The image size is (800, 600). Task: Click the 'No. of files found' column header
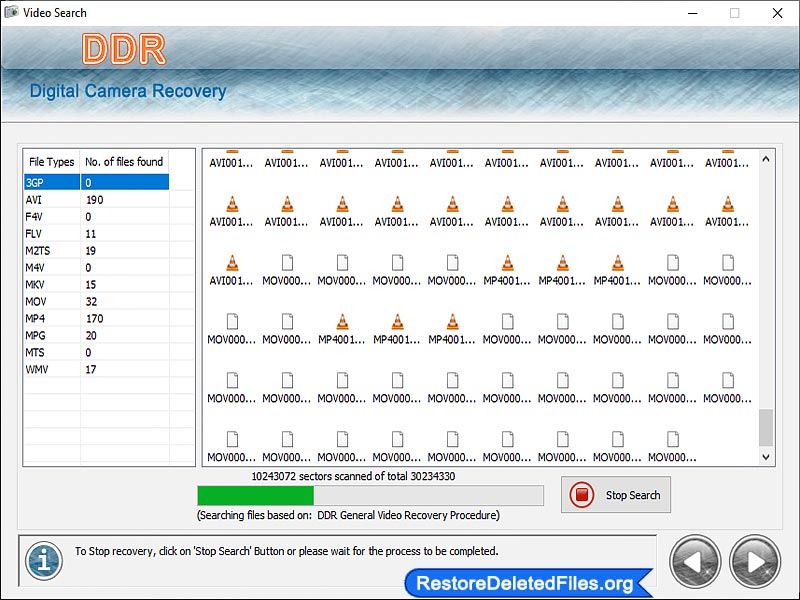pos(124,162)
